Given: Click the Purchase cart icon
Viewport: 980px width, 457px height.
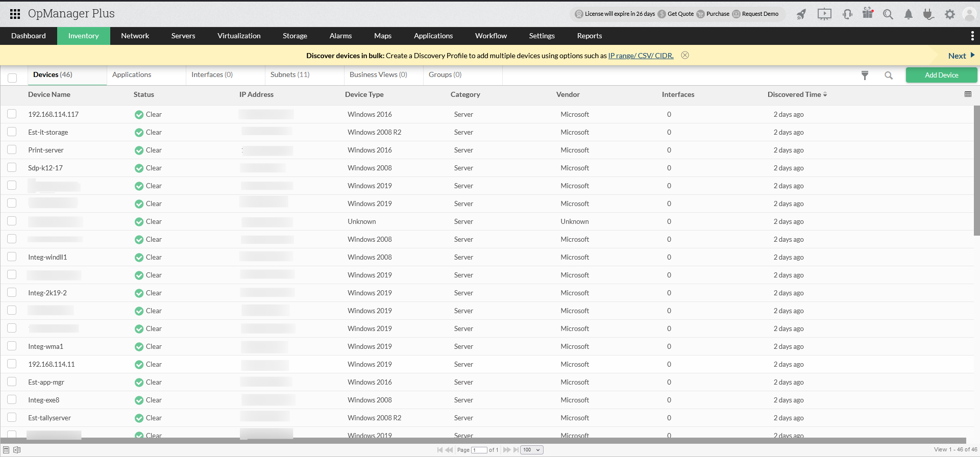Looking at the screenshot, I should coord(701,14).
